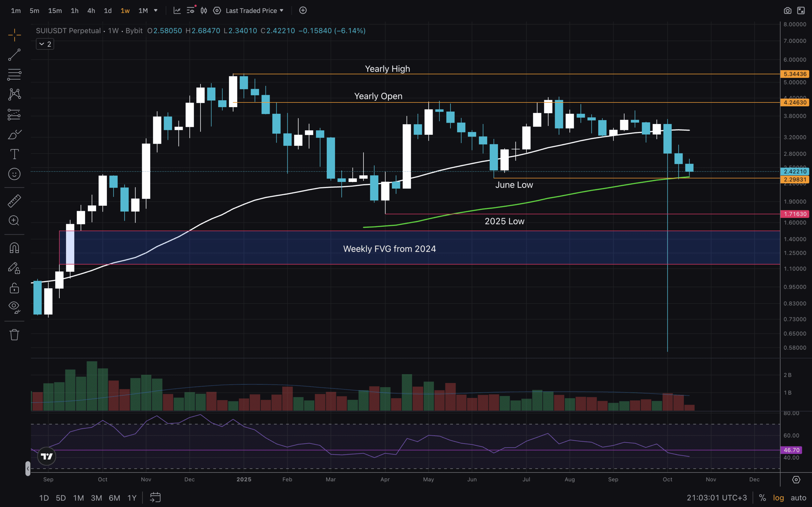Click the trash icon to remove drawings

(14, 334)
